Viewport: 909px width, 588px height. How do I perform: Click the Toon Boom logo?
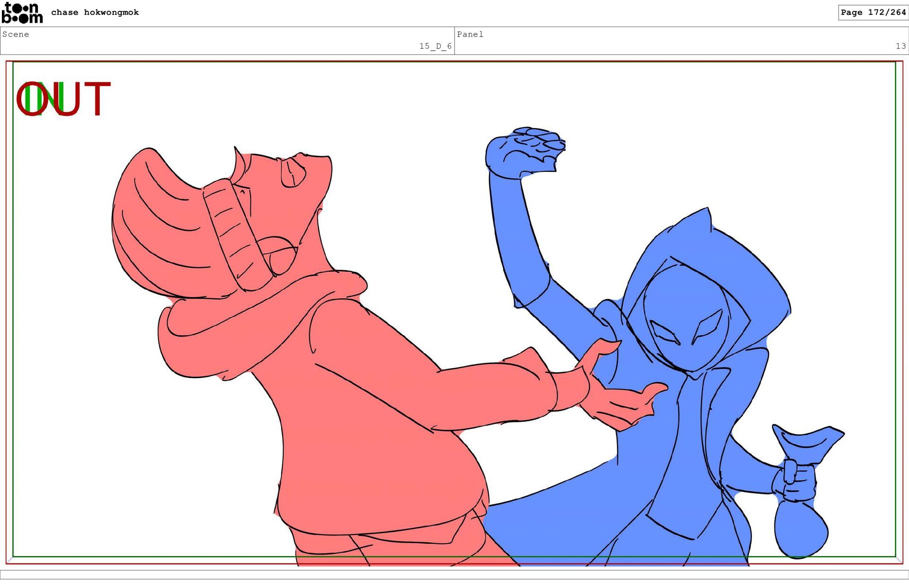pos(22,13)
